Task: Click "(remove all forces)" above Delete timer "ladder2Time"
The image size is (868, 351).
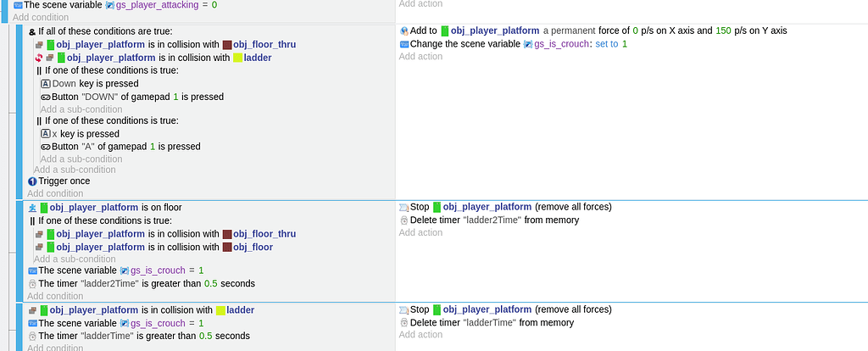Action: pos(573,207)
